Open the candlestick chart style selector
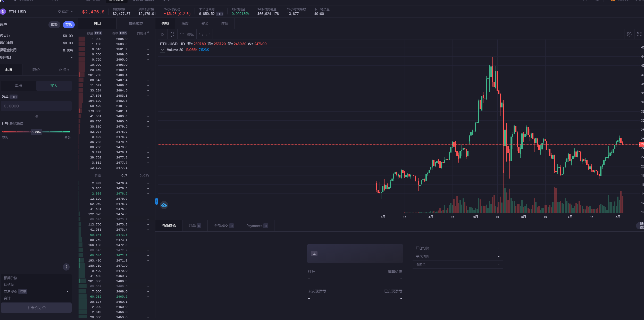The height and width of the screenshot is (320, 644). (x=172, y=34)
